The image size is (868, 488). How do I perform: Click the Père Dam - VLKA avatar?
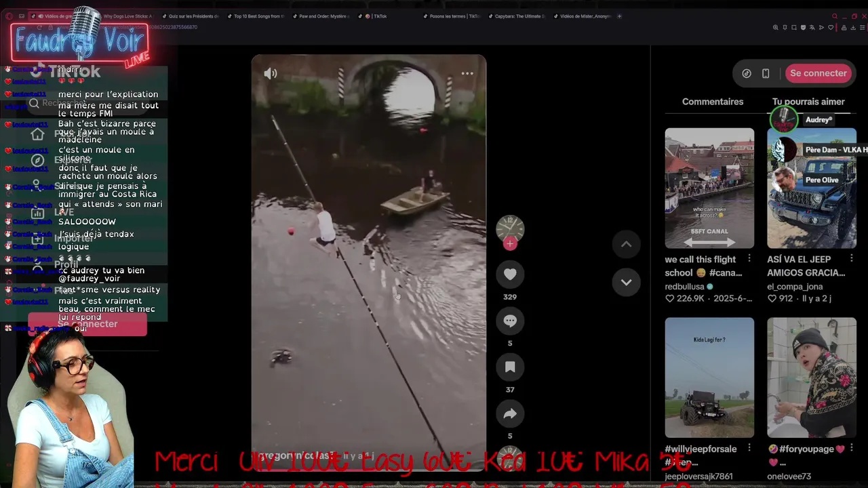(x=784, y=150)
